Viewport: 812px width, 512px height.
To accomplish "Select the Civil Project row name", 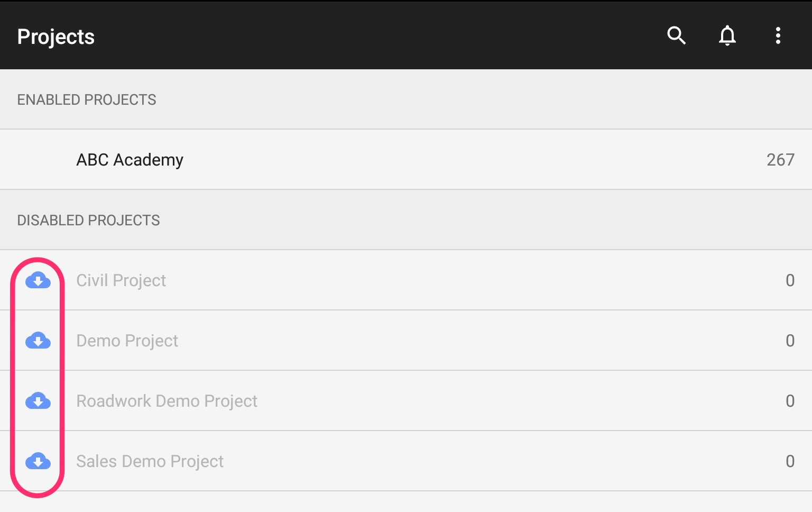I will (x=121, y=280).
